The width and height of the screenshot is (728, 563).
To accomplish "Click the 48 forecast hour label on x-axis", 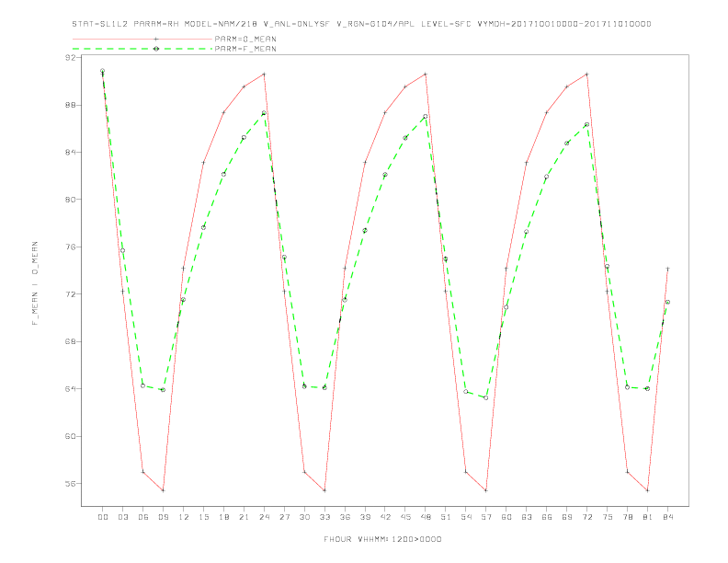I will click(426, 517).
